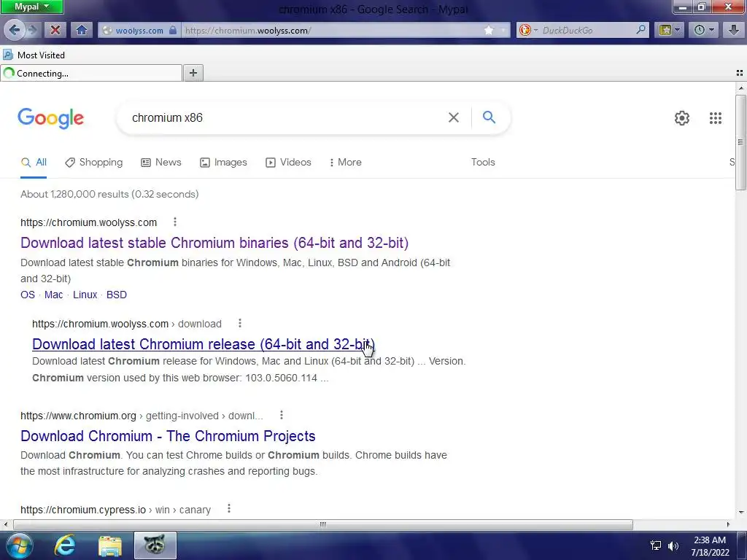Bookmark this page with the star icon
The height and width of the screenshot is (560, 747).
tap(489, 30)
